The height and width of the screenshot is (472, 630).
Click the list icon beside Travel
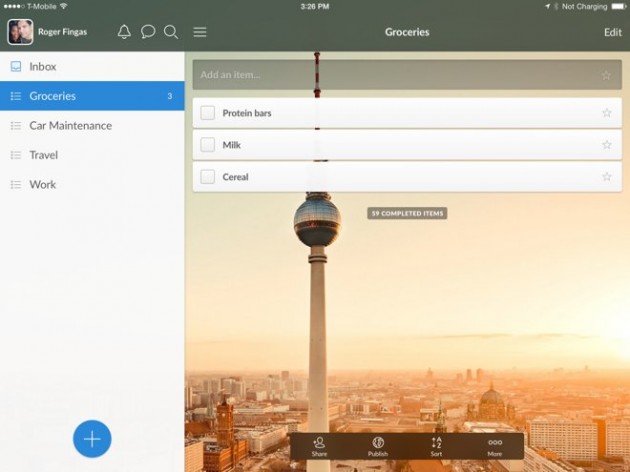[x=16, y=155]
